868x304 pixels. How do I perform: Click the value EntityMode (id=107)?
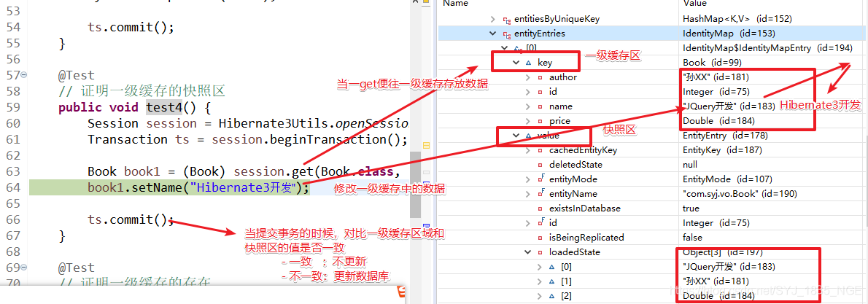pos(727,179)
